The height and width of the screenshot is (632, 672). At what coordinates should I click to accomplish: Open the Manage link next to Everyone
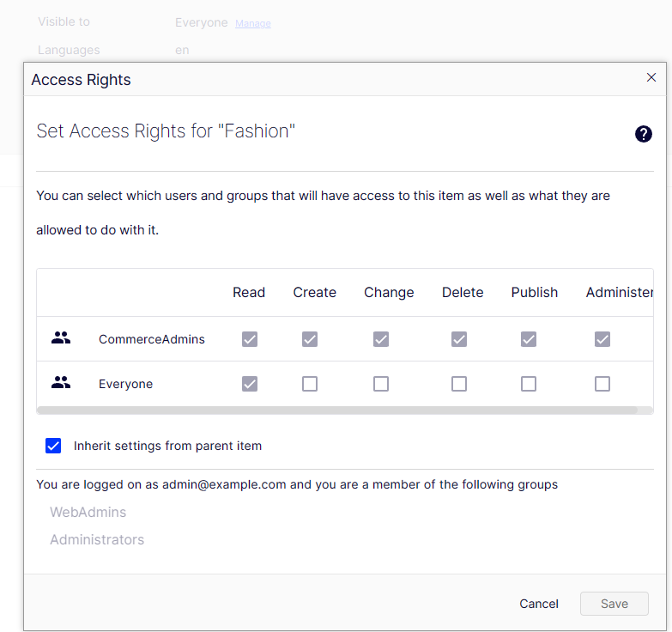click(253, 23)
